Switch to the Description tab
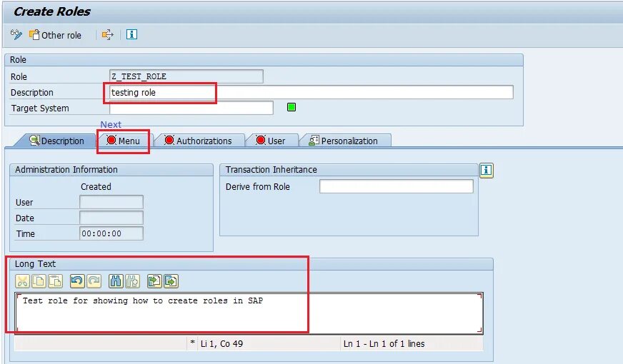623x364 pixels. click(56, 141)
